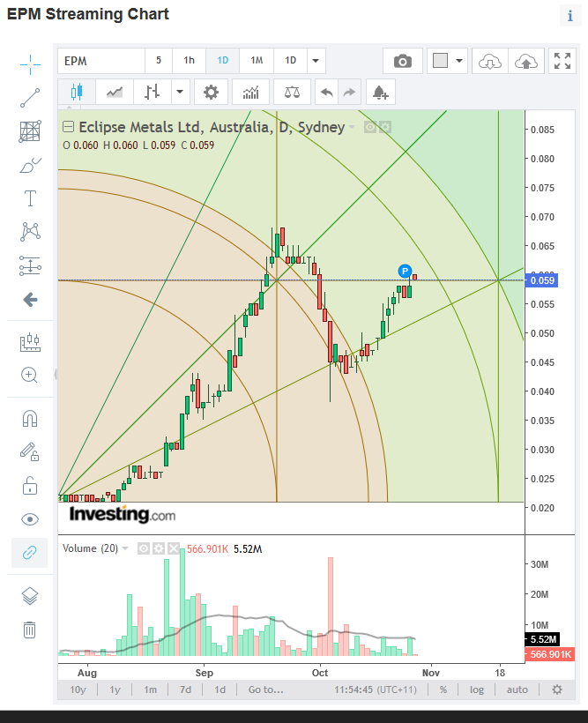Viewport: 588px width, 723px height.
Task: Open bottom-right chart settings gear
Action: tap(557, 689)
